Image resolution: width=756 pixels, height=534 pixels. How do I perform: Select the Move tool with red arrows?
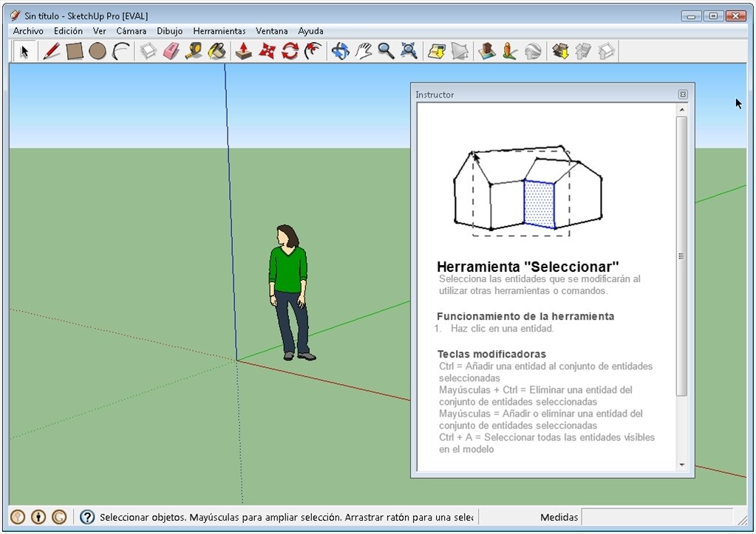[x=267, y=51]
